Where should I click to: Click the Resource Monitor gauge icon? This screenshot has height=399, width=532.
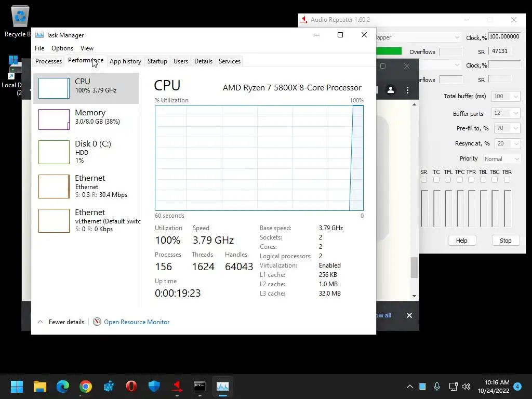[97, 322]
